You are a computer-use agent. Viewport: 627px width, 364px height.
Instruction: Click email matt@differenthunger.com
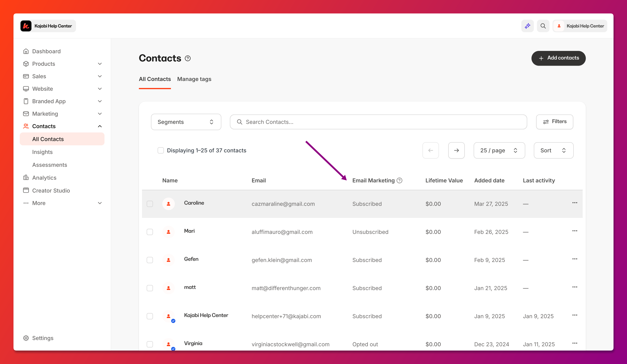click(286, 288)
